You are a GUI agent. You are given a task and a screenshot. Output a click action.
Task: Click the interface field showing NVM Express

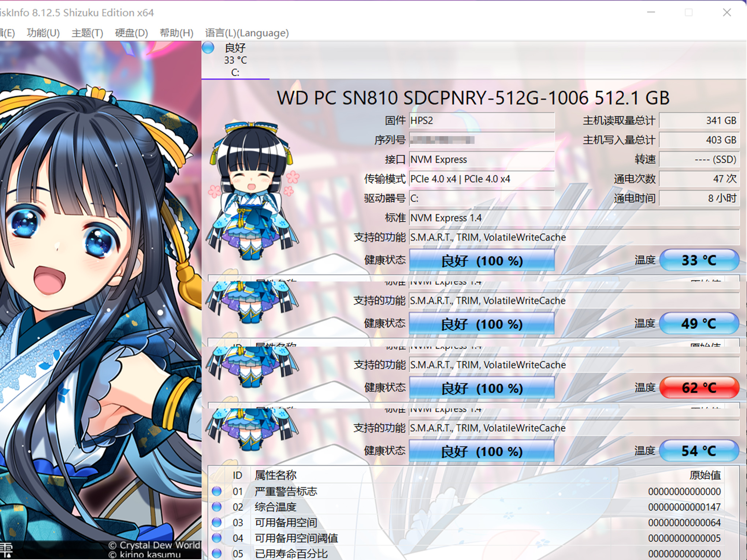tap(482, 160)
